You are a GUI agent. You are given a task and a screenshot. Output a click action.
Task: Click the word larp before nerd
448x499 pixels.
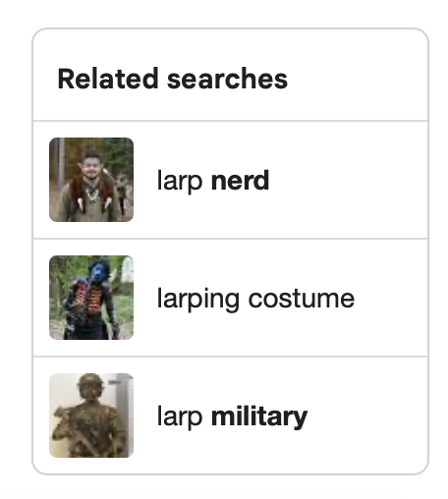[x=180, y=181]
